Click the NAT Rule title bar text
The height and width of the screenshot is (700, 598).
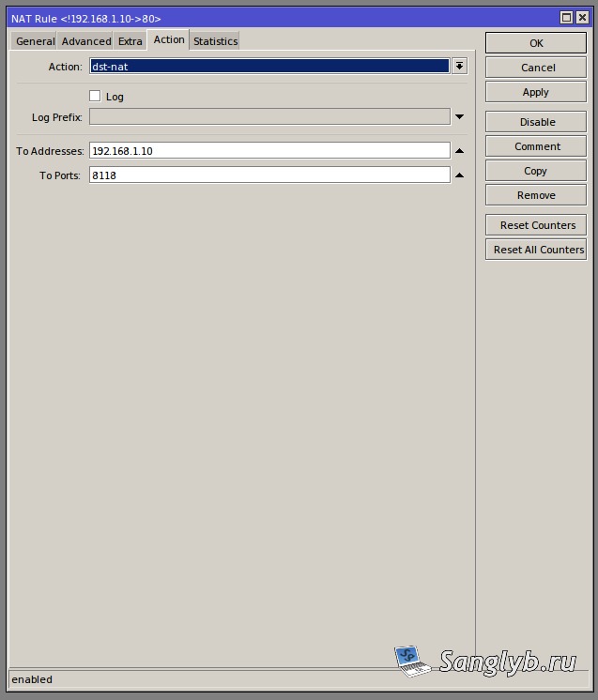point(85,19)
